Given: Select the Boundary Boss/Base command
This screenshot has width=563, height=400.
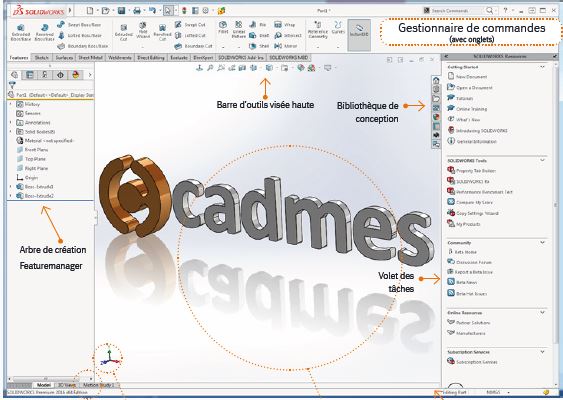Looking at the screenshot, I should 83,46.
